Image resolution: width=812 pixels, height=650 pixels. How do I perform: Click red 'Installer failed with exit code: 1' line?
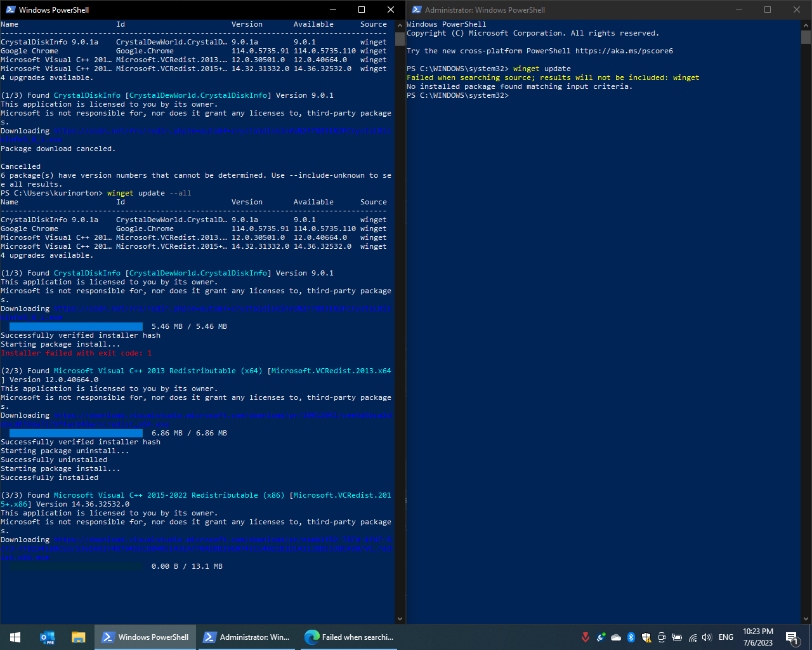[x=76, y=353]
